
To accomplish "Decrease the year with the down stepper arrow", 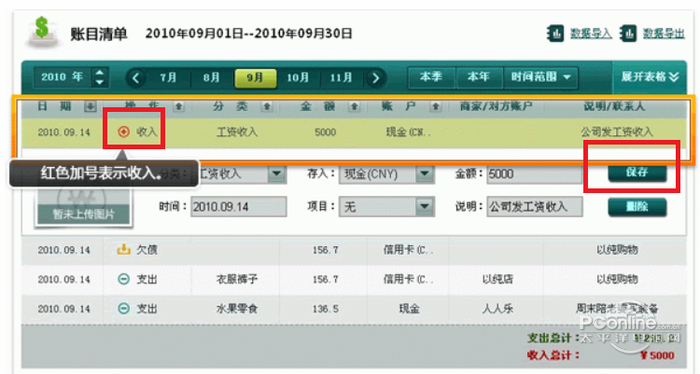I will 100,82.
